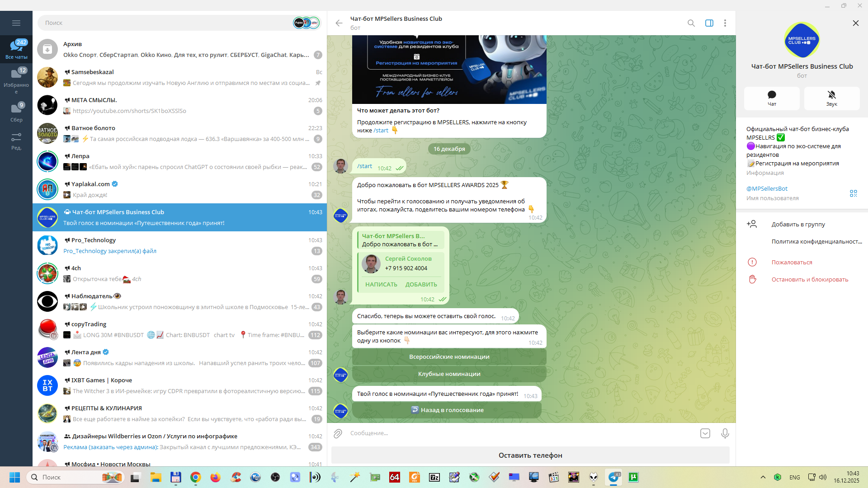Switch to the Сбер folder tab

click(x=16, y=112)
